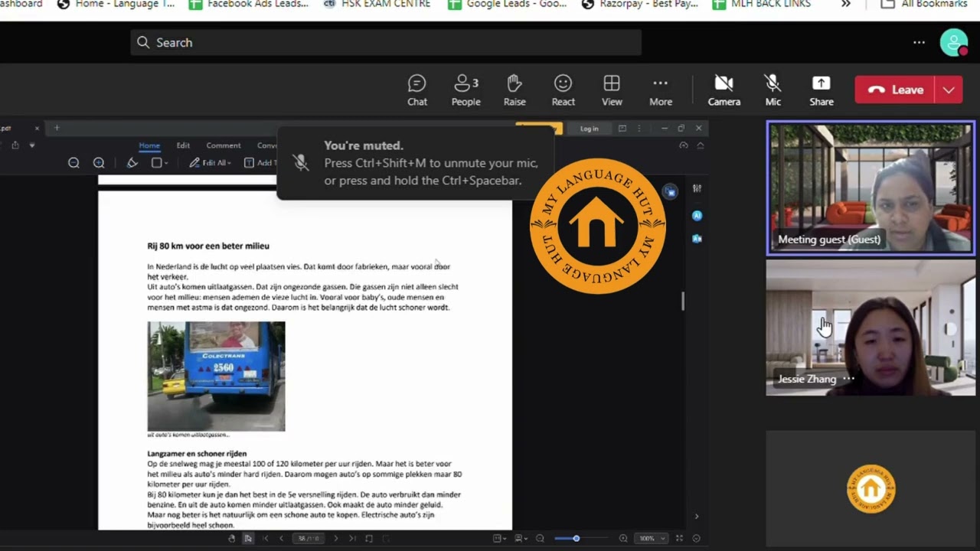Open the three-dot settings menu at top
Screen dimensions: 980x551
click(919, 42)
